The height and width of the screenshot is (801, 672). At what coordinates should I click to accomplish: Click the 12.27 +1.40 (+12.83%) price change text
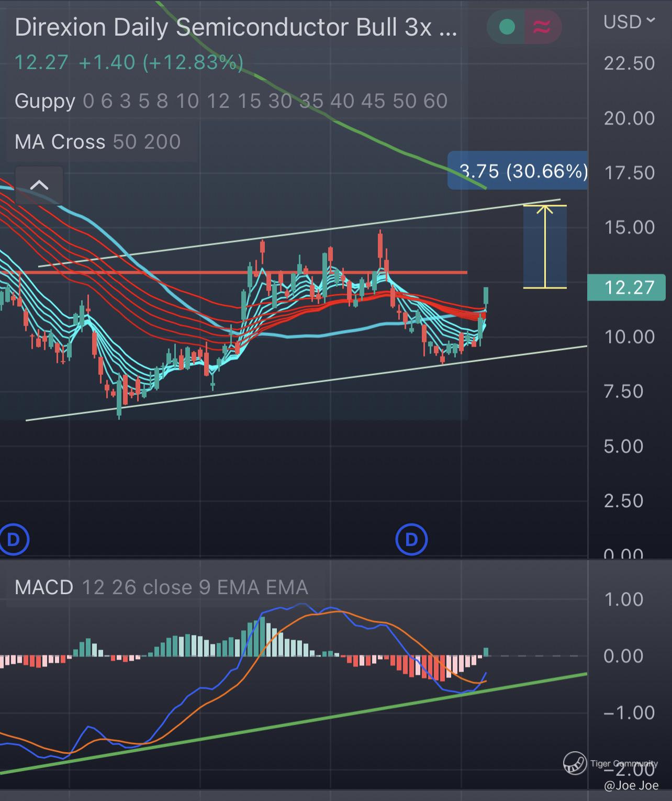129,62
